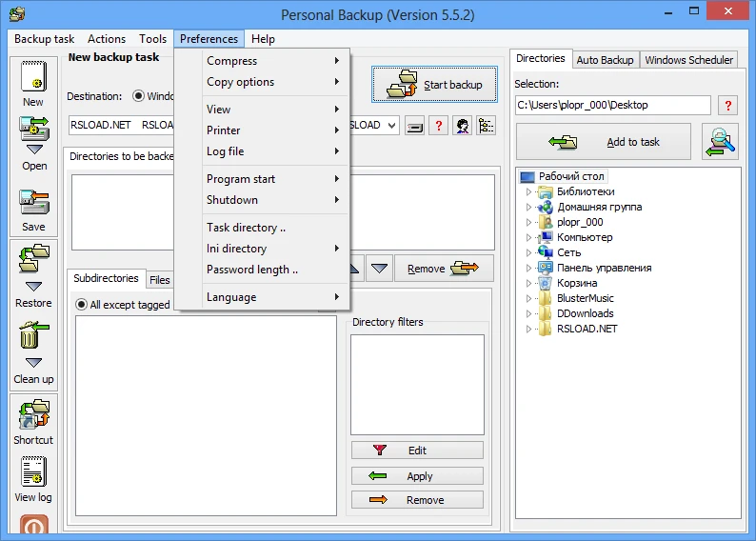Open the Restore tool in sidebar

(33, 259)
